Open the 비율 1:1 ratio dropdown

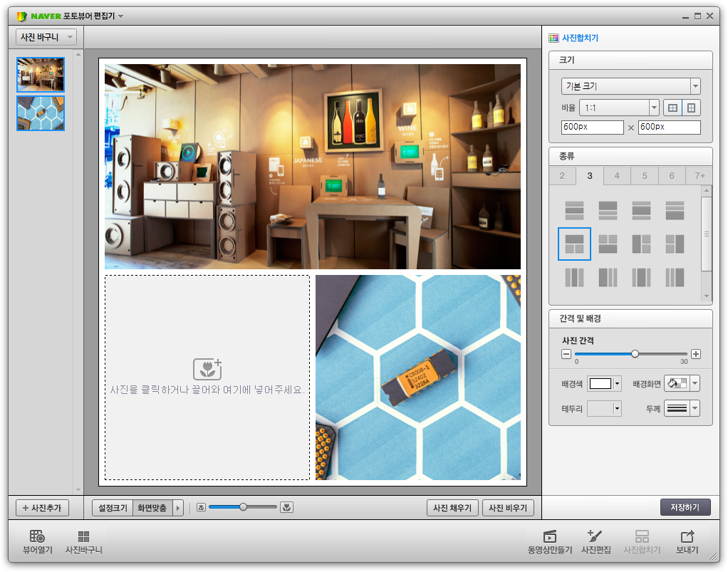coord(619,108)
